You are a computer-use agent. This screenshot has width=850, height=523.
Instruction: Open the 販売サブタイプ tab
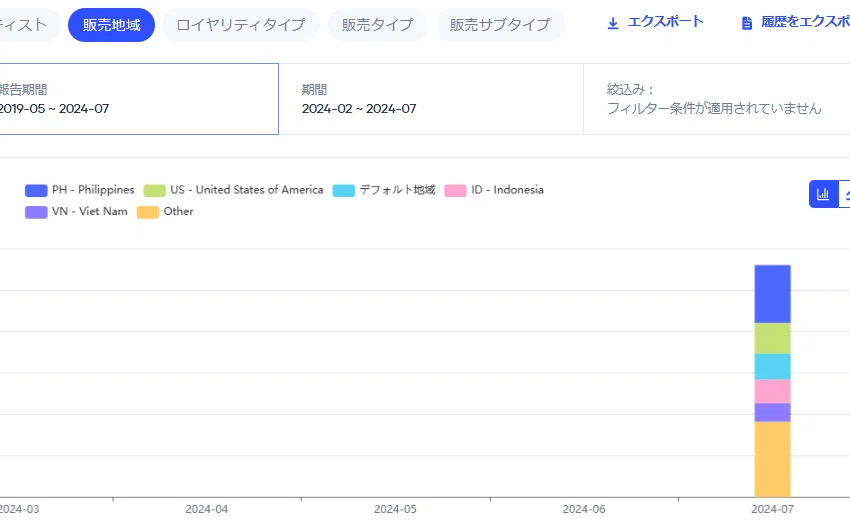click(500, 25)
